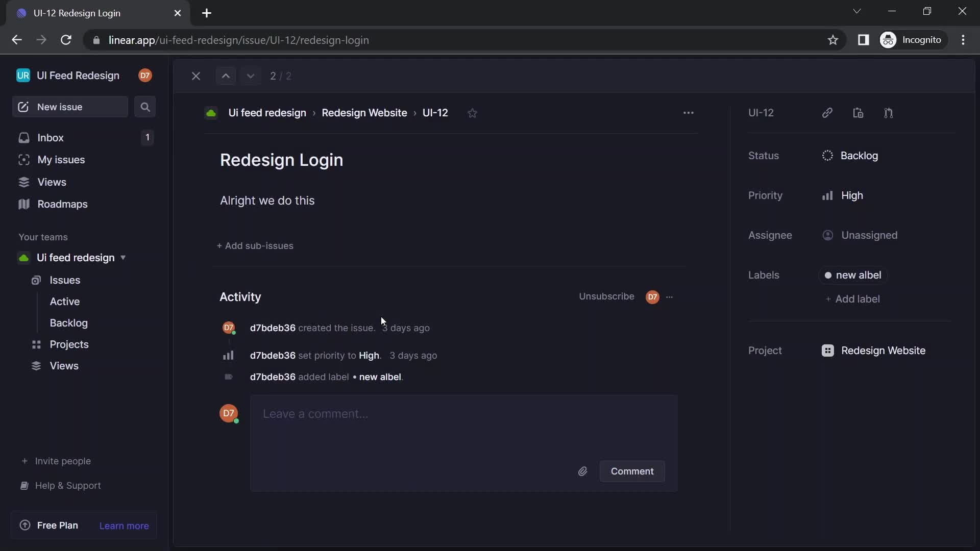This screenshot has width=980, height=551.
Task: Change project Redesign Website
Action: pyautogui.click(x=873, y=350)
